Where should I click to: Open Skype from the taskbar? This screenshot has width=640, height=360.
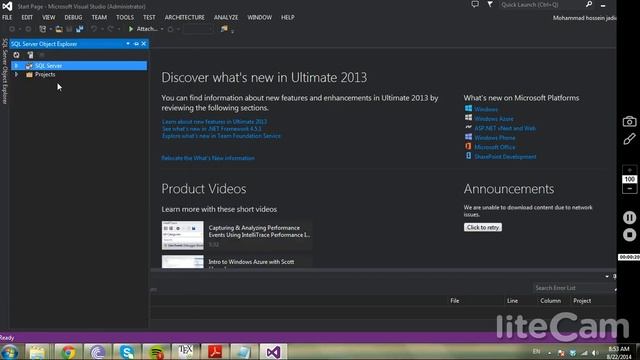pyautogui.click(x=127, y=352)
